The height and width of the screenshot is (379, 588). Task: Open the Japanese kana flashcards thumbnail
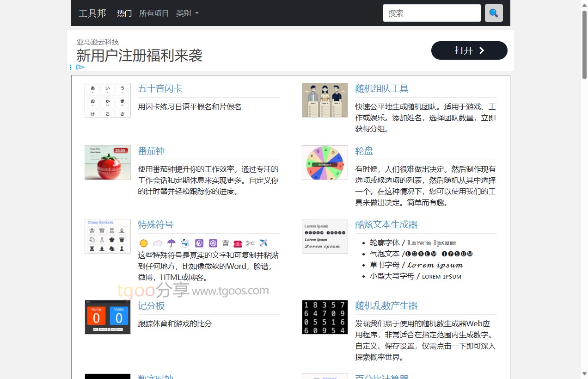click(108, 100)
